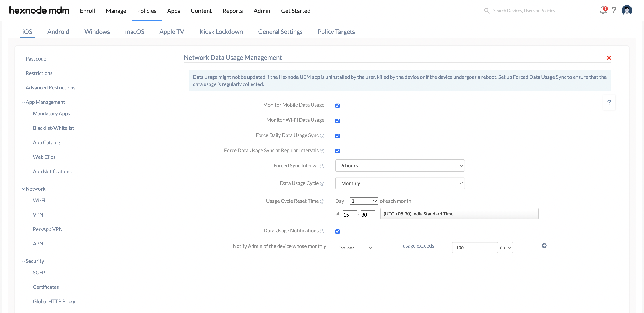The height and width of the screenshot is (313, 644).
Task: Open Web Clips settings
Action: coord(44,157)
